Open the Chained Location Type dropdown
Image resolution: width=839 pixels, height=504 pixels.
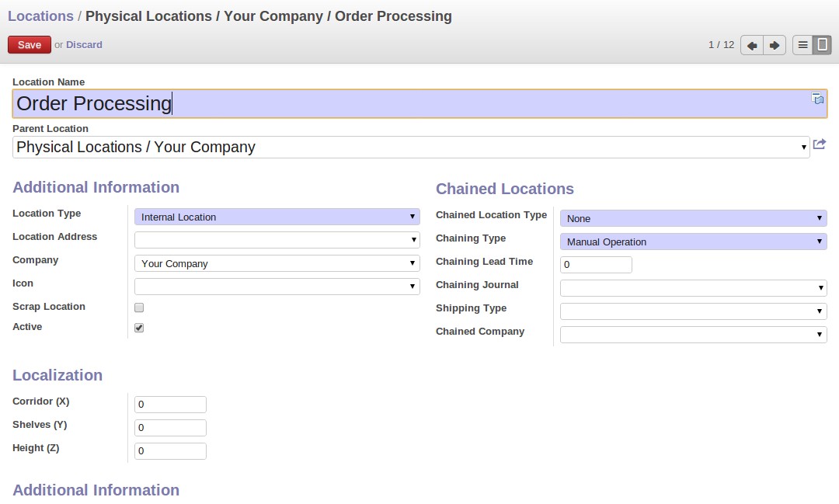point(693,219)
